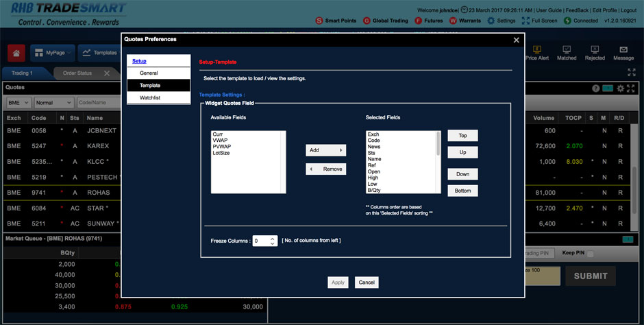644x325 pixels.
Task: Open the Price Alert icon
Action: tap(537, 50)
